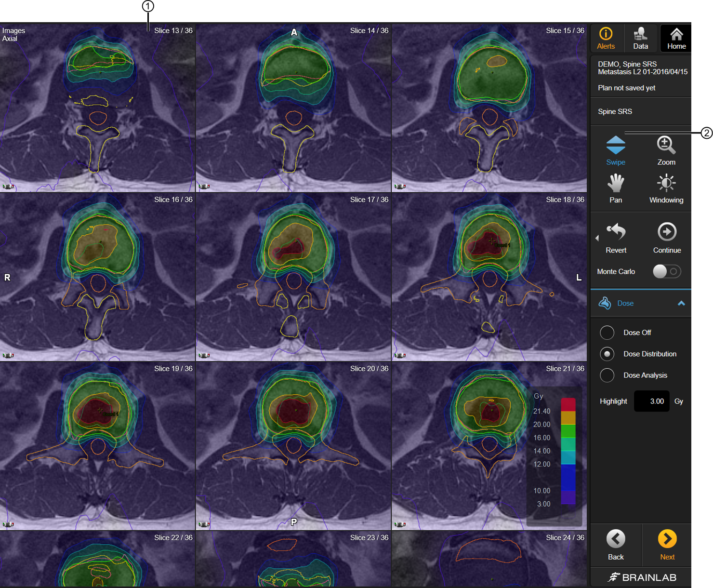Collapse the Dose section
Screen dimensions: 713x588
click(x=681, y=303)
